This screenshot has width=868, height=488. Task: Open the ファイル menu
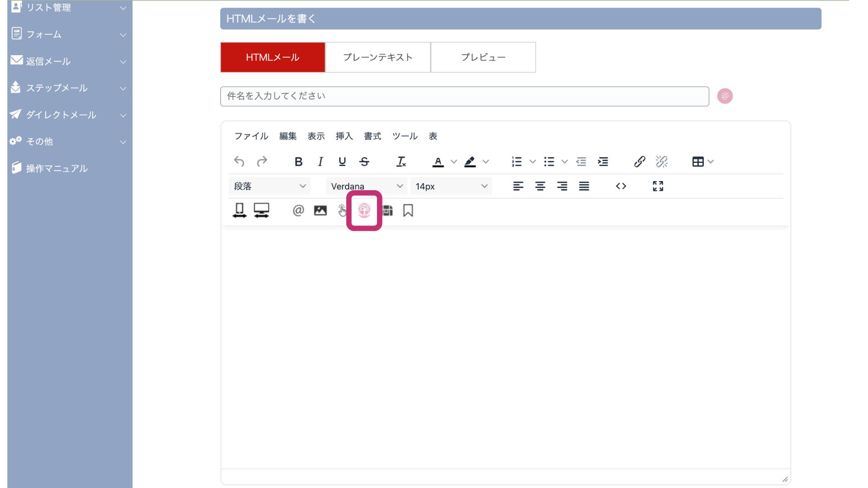point(251,136)
